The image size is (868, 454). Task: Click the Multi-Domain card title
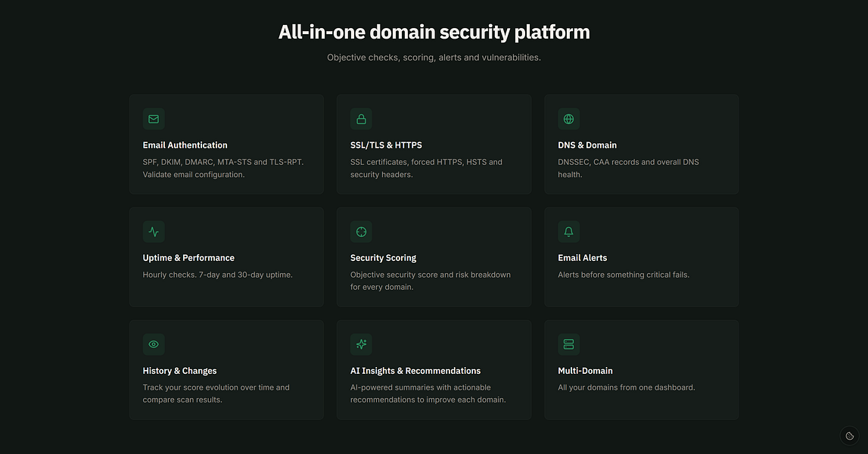(585, 371)
